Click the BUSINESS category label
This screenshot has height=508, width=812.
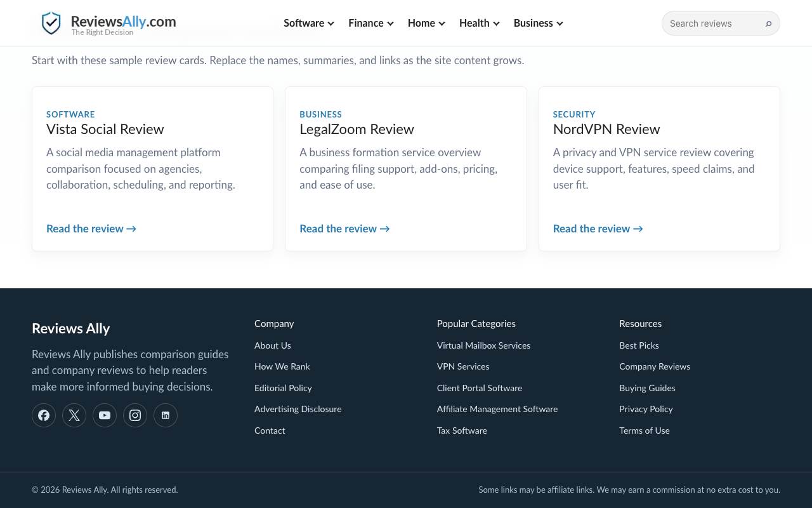point(320,114)
